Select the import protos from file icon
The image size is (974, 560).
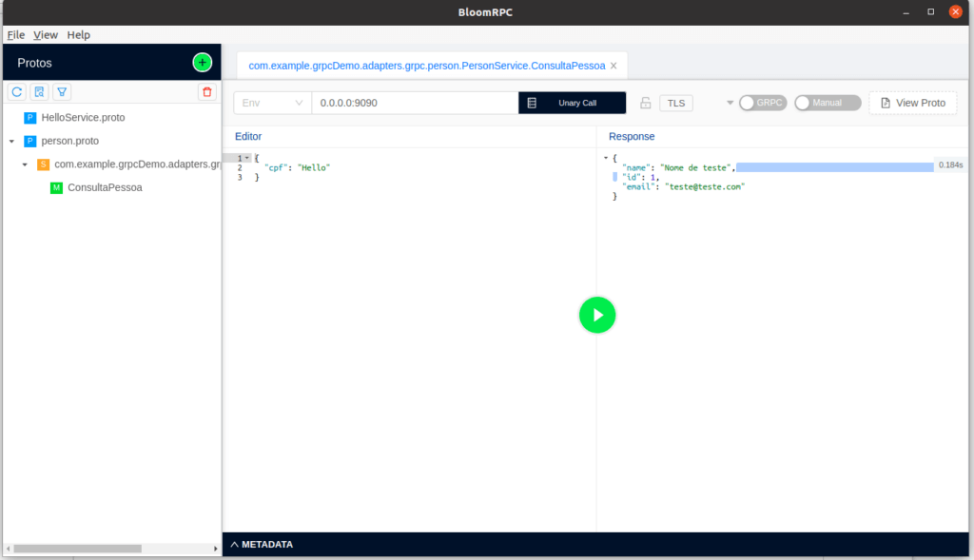click(x=39, y=91)
